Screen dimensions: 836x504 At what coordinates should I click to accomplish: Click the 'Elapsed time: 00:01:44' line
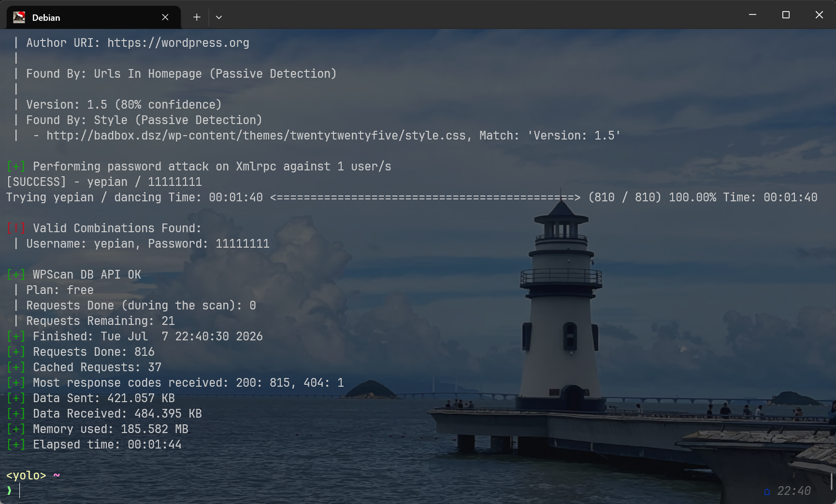coord(94,445)
